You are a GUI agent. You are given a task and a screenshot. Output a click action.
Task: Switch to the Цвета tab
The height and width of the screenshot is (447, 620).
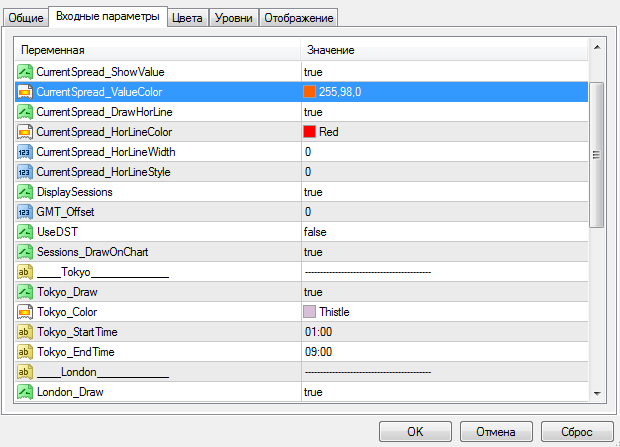click(x=187, y=17)
